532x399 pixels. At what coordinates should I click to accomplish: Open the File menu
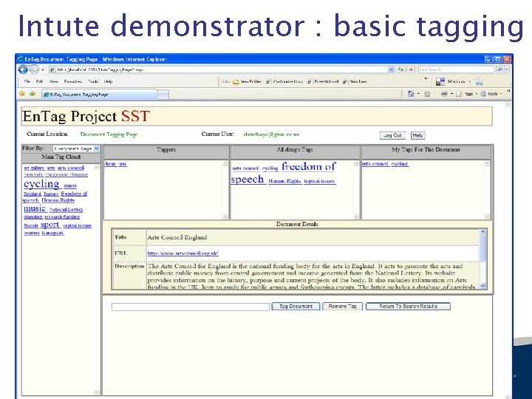point(27,82)
